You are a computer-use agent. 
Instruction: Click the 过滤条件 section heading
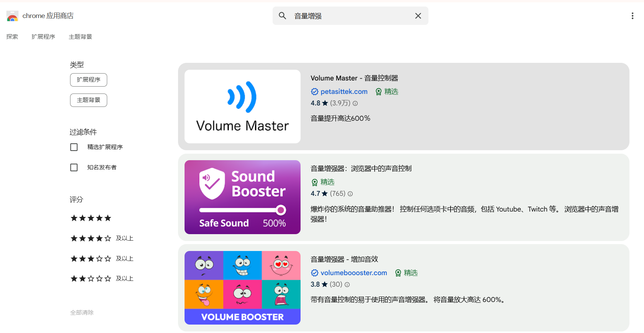(83, 132)
